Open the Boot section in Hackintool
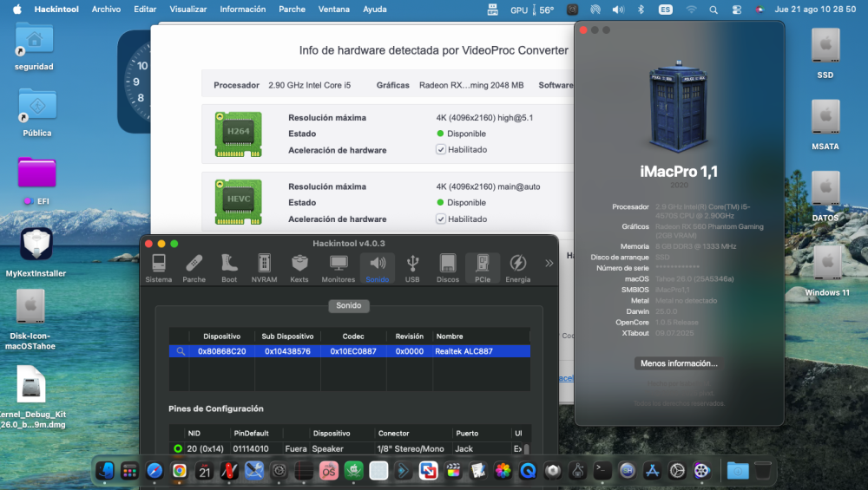Screen dimensions: 868x490 229,268
